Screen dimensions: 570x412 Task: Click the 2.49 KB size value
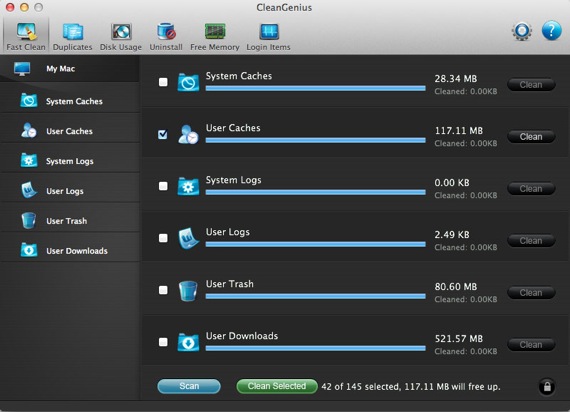(452, 235)
